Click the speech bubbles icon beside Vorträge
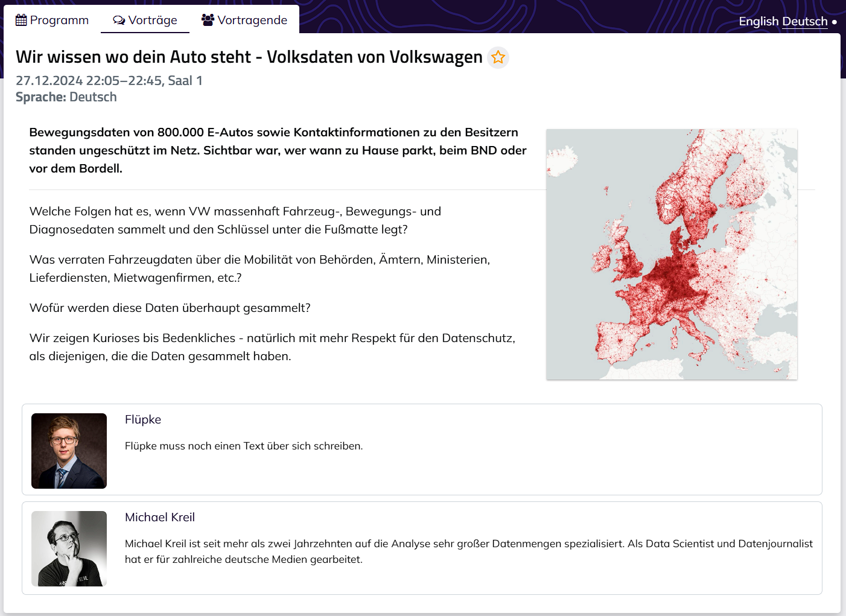The width and height of the screenshot is (846, 616). tap(119, 21)
